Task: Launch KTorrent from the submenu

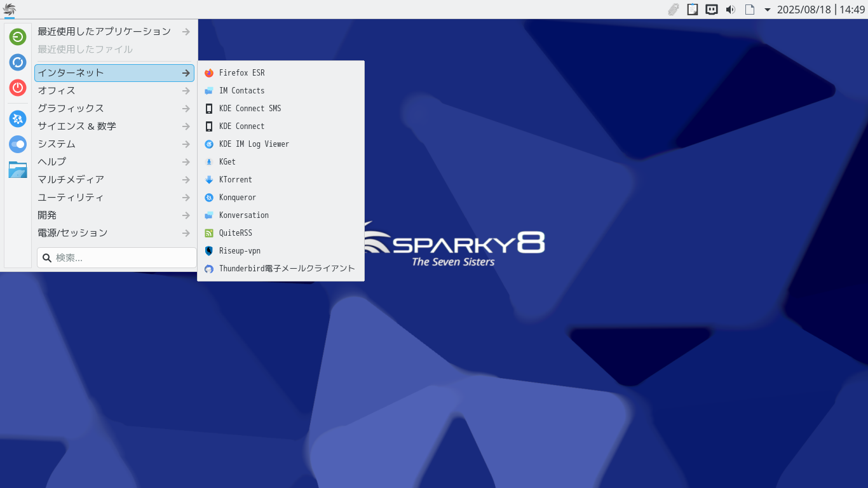Action: [x=281, y=180]
